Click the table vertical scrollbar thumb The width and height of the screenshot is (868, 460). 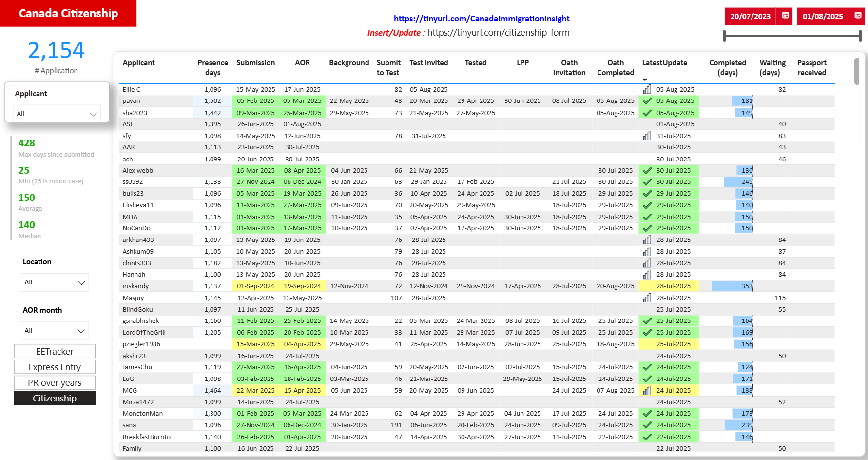pyautogui.click(x=857, y=71)
